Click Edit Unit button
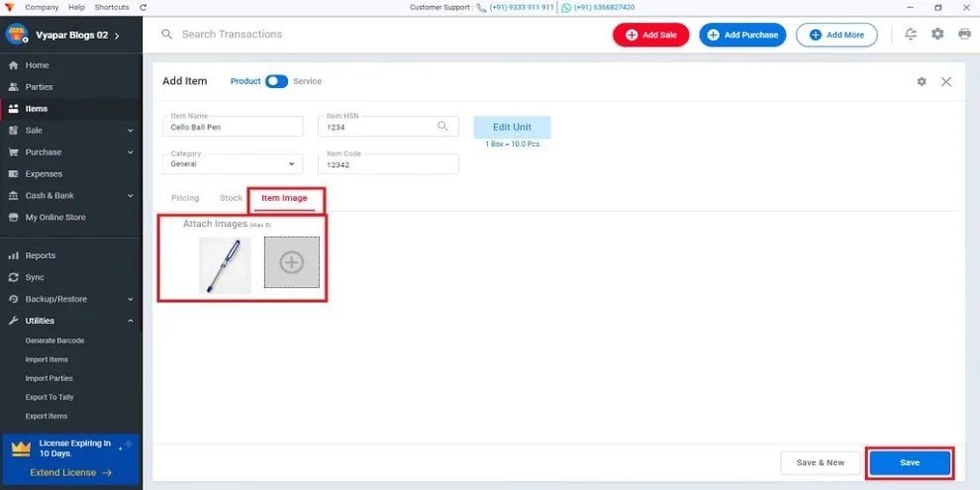The height and width of the screenshot is (490, 980). point(512,127)
